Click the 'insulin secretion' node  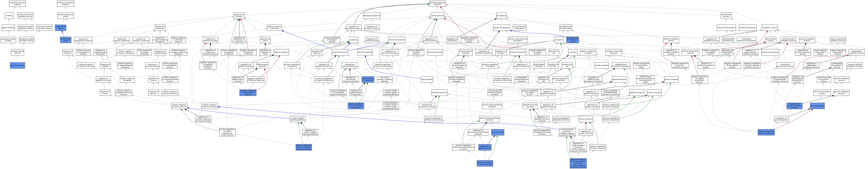[x=586, y=119]
